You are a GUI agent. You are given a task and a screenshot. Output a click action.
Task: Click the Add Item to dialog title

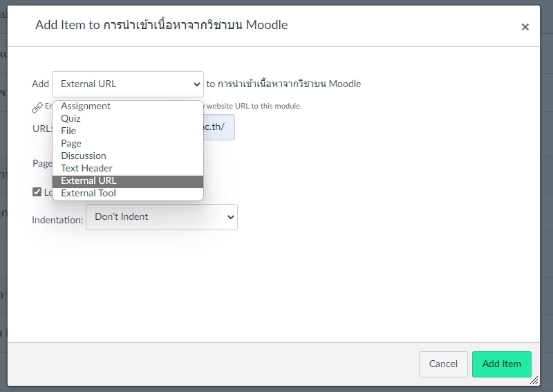pyautogui.click(x=161, y=26)
